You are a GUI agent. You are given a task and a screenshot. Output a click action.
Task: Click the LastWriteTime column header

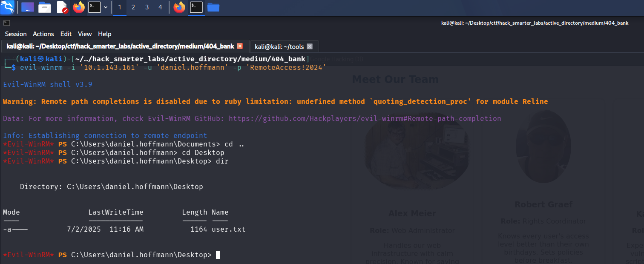coord(116,212)
